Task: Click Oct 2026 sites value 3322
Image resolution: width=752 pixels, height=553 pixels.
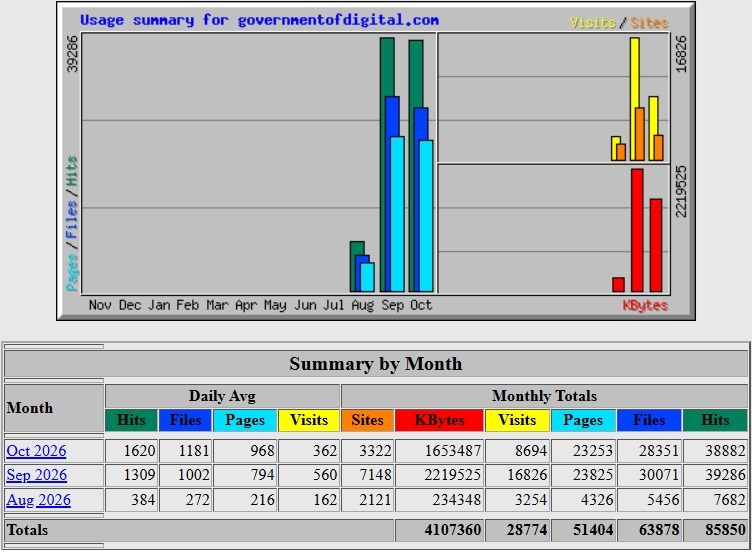Action: [376, 451]
